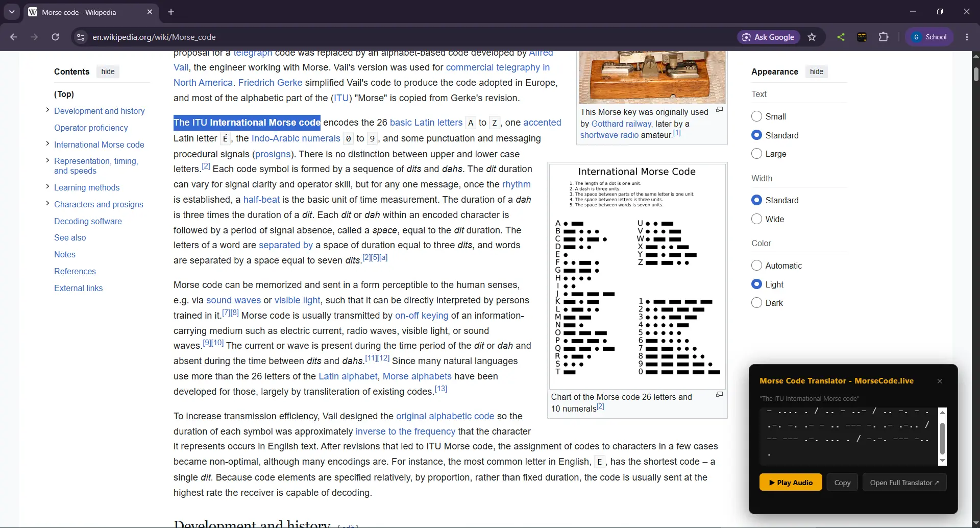Select Wide width option

[x=756, y=219]
